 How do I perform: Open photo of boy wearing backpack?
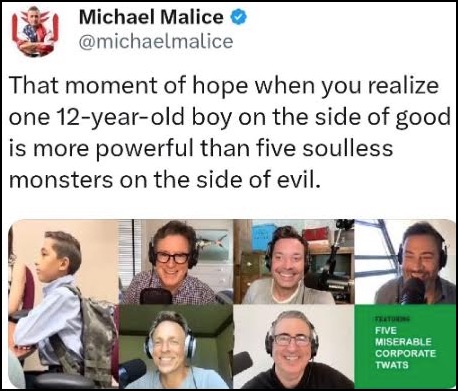(63, 304)
